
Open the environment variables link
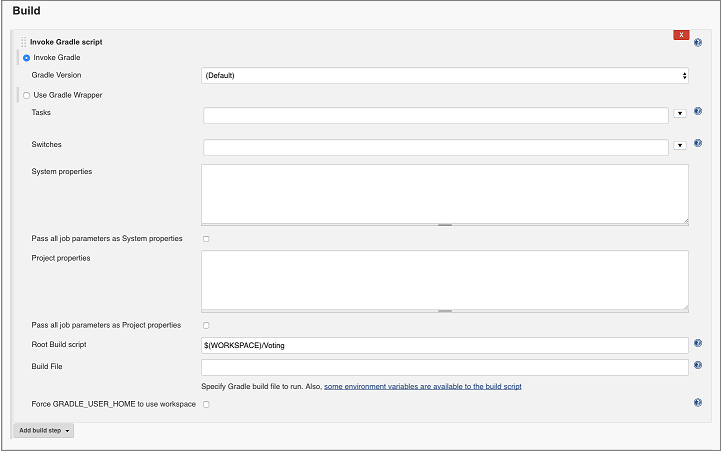tap(422, 386)
